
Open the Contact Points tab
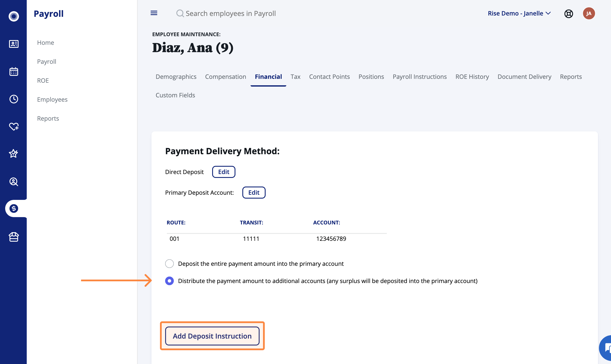point(329,76)
